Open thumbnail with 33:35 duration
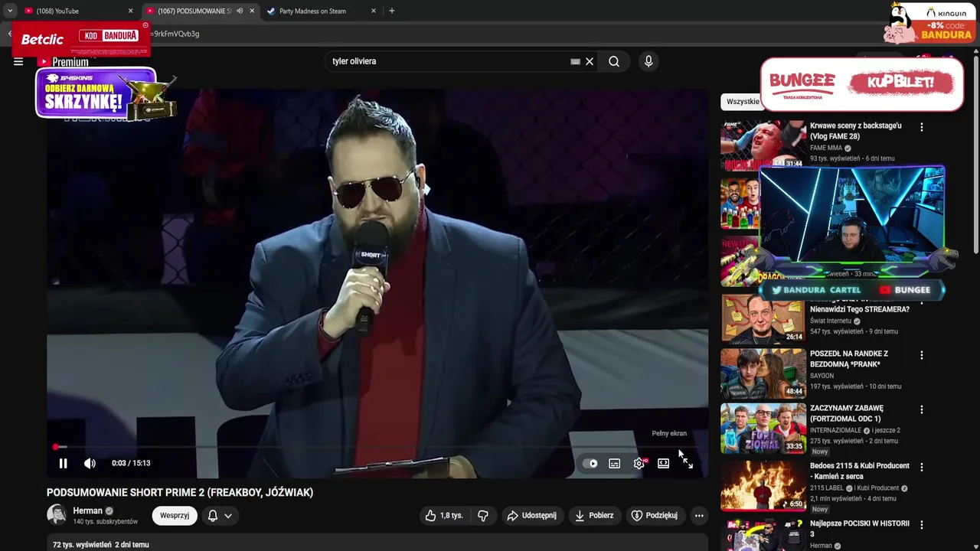This screenshot has height=551, width=980. pos(763,428)
